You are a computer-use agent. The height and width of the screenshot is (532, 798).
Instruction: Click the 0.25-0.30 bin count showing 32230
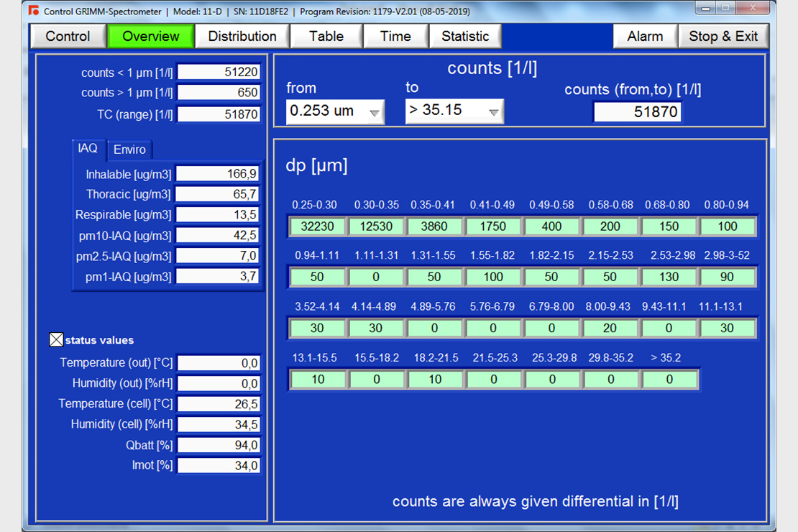(317, 226)
